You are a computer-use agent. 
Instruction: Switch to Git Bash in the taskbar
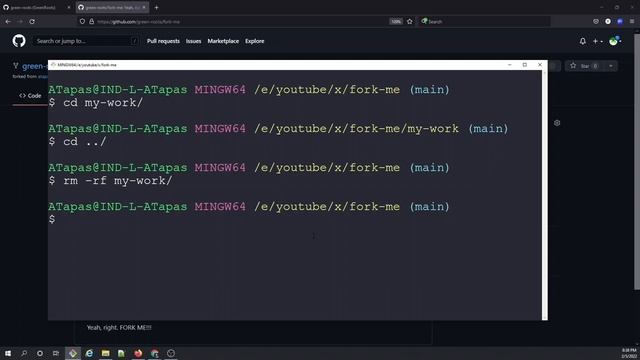(73, 353)
